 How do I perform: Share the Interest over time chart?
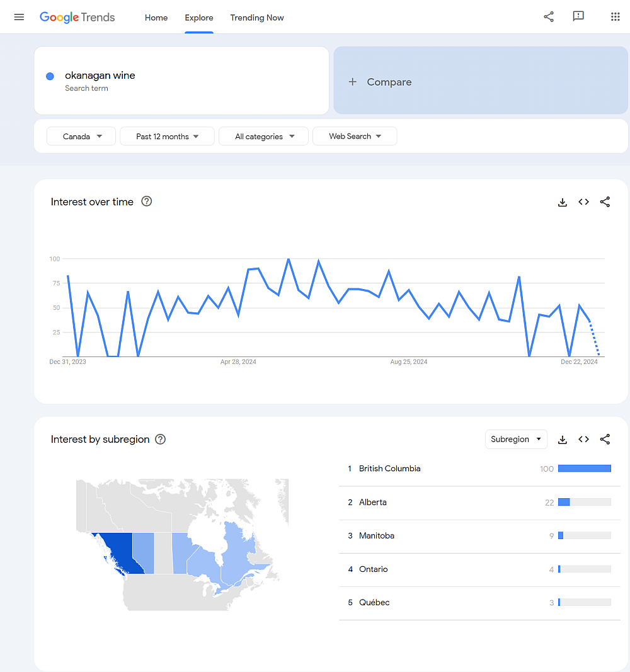[605, 202]
